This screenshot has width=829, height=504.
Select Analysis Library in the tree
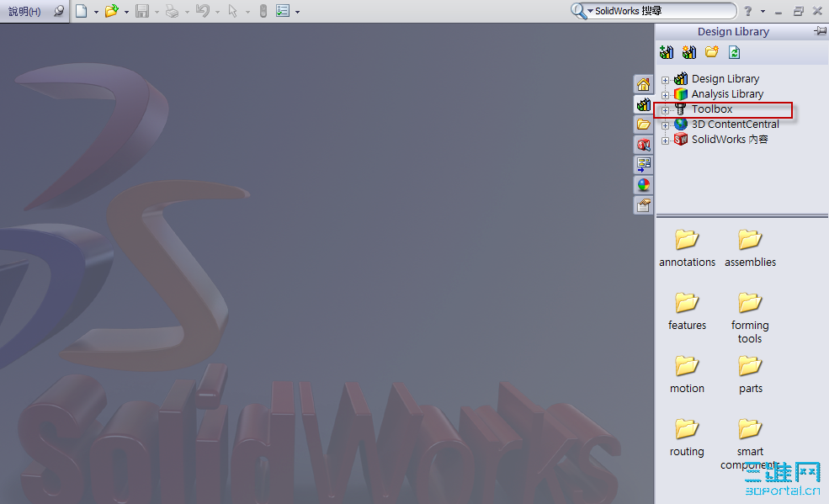coord(727,94)
